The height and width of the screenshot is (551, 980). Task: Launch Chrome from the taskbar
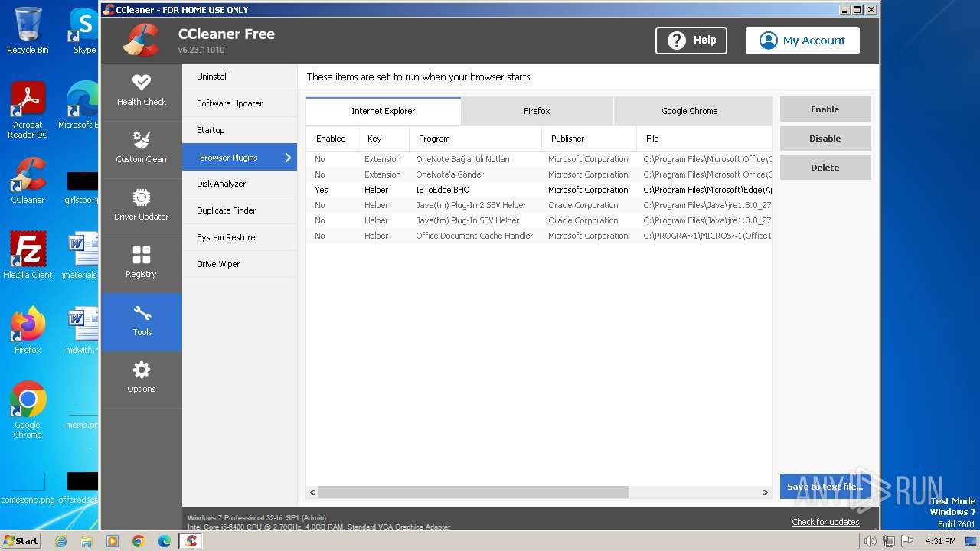click(x=139, y=541)
